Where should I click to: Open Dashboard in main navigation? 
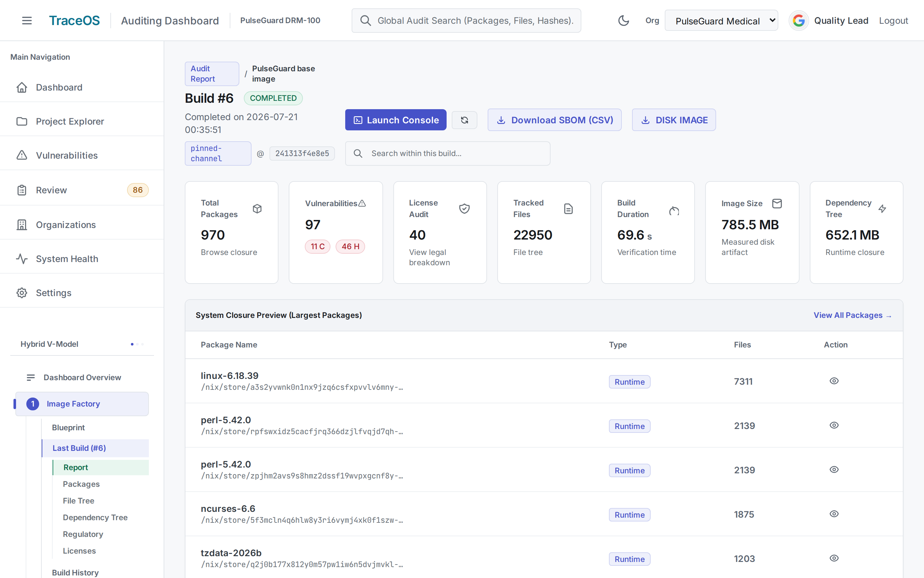[x=82, y=87]
